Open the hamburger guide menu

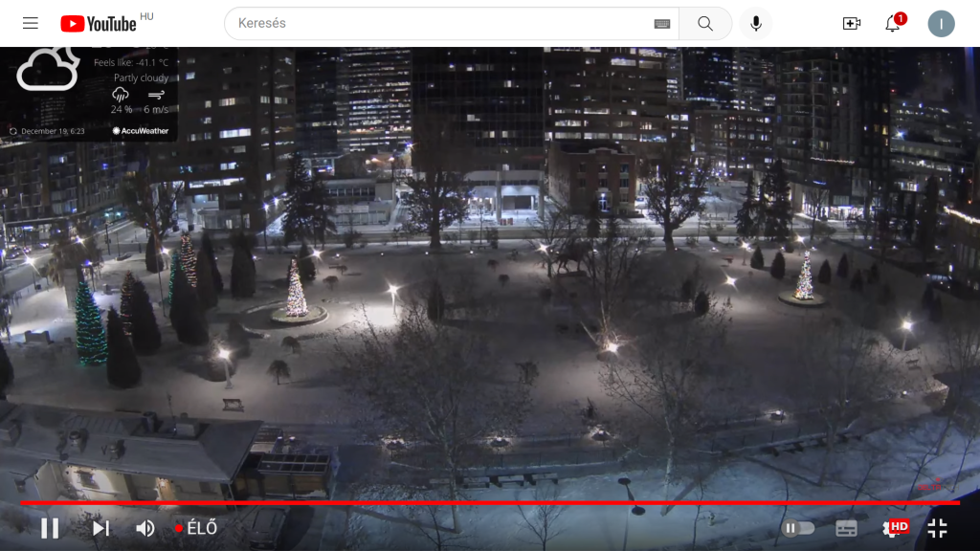(x=31, y=23)
